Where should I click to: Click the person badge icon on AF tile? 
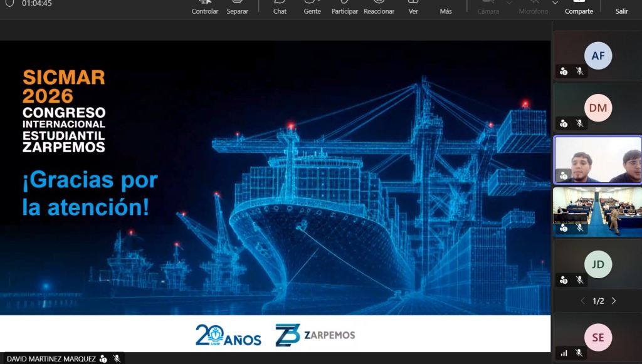pos(564,71)
